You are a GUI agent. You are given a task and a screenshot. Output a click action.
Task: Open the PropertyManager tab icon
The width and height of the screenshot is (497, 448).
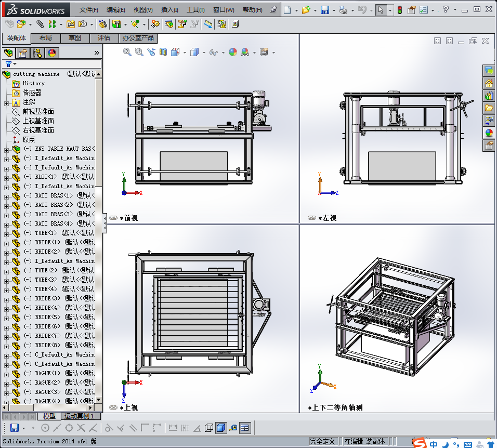point(23,53)
